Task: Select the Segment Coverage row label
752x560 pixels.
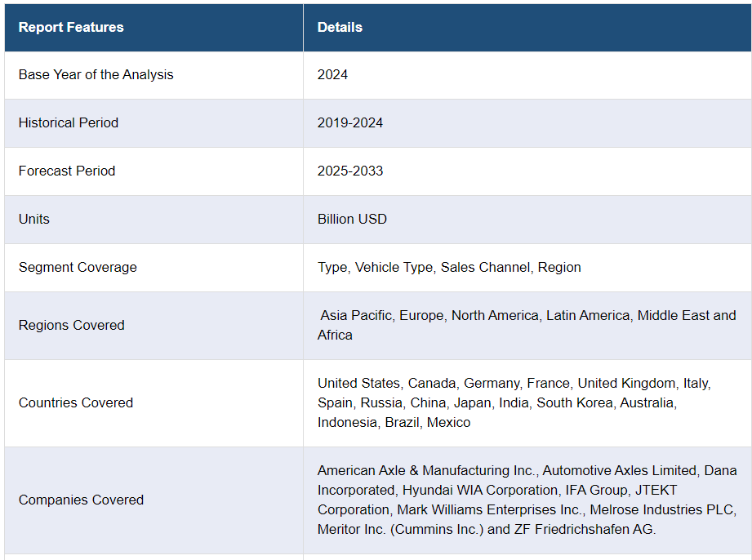Action: 78,267
